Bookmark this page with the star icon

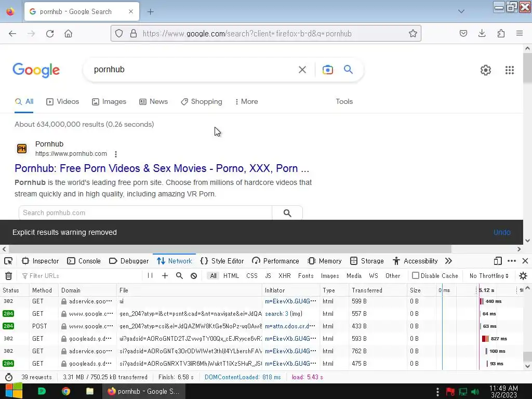413,33
